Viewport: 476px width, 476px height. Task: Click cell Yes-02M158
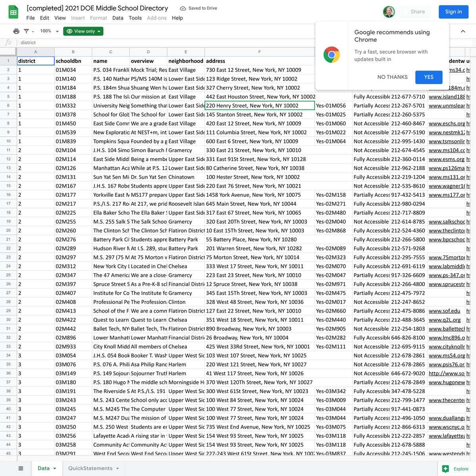(x=334, y=195)
